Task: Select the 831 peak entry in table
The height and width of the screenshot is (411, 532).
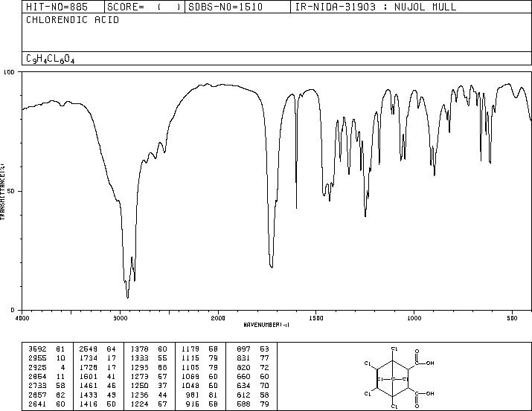Action: pos(253,358)
